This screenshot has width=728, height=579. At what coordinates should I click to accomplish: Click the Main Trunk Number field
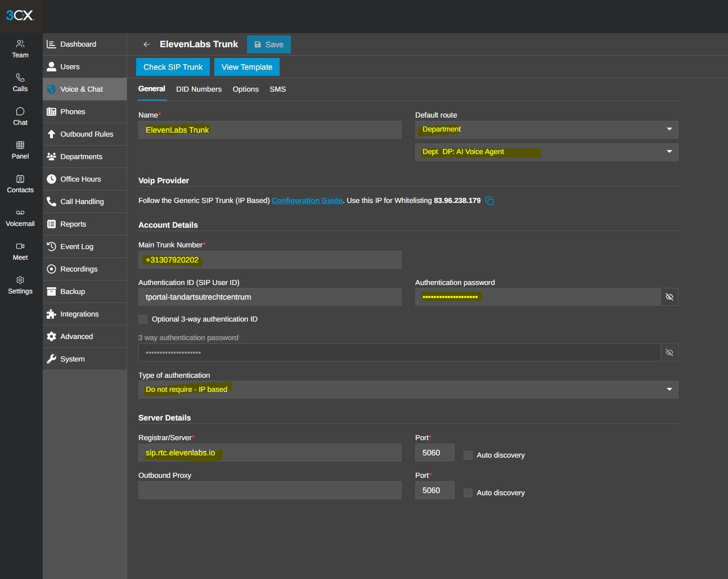click(x=270, y=260)
